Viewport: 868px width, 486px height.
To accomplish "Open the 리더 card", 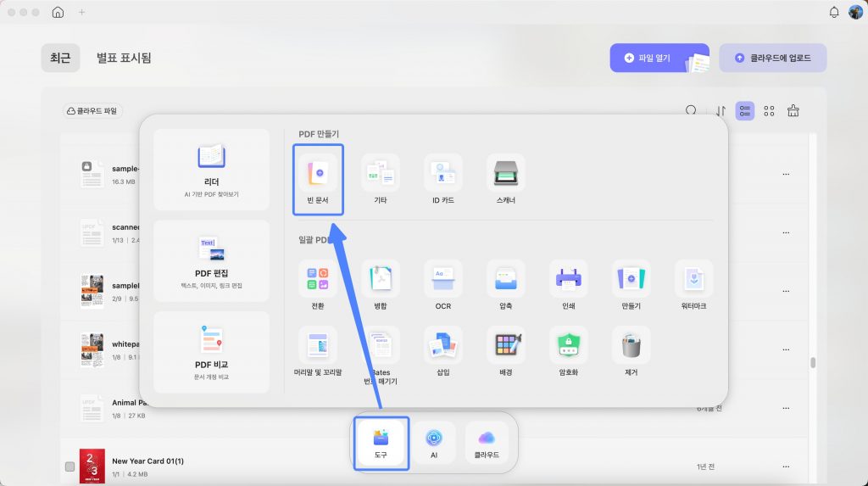I will coord(211,170).
